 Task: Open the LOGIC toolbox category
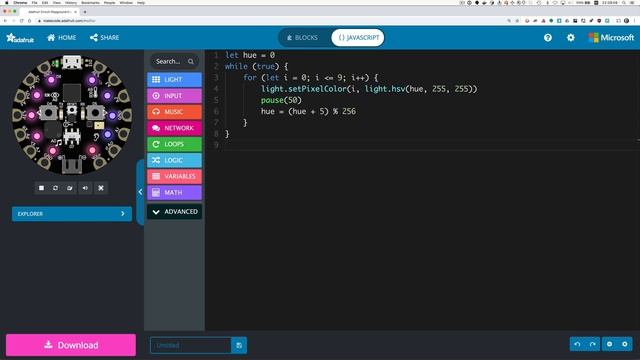[174, 160]
